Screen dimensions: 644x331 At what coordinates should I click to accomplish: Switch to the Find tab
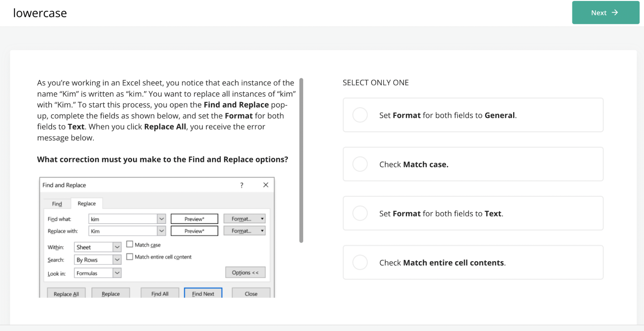[x=57, y=204]
